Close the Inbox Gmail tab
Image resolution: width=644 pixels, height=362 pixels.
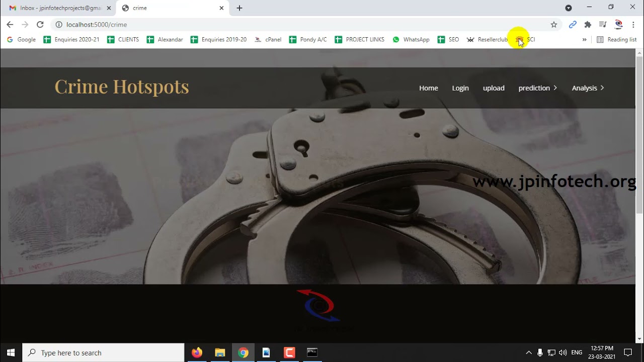pos(109,8)
